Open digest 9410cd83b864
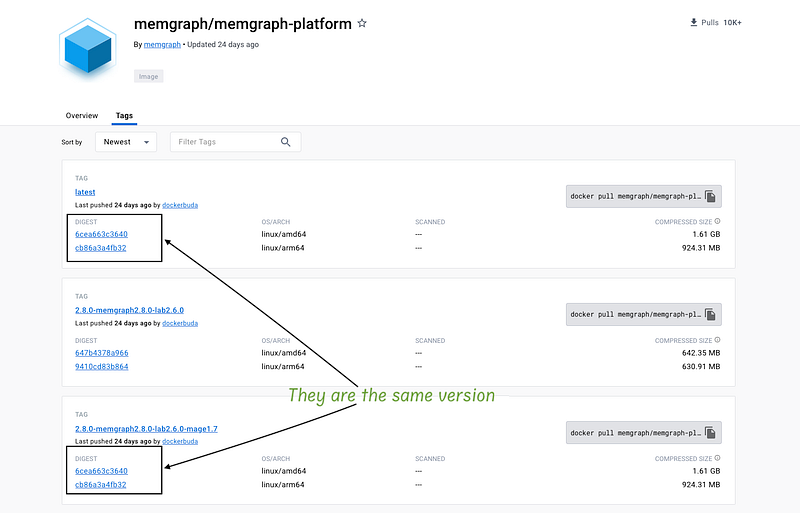 click(102, 367)
